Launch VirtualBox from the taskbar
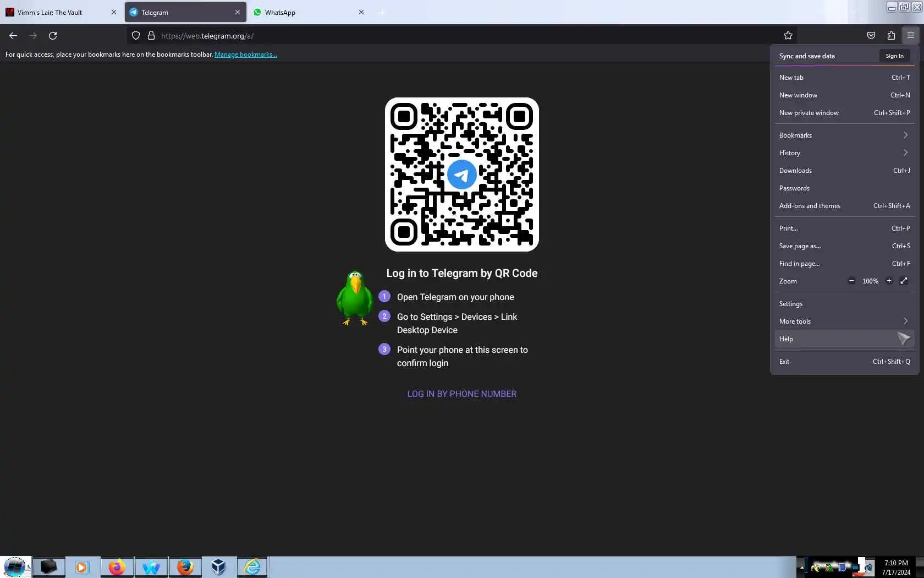This screenshot has height=578, width=924. point(219,567)
